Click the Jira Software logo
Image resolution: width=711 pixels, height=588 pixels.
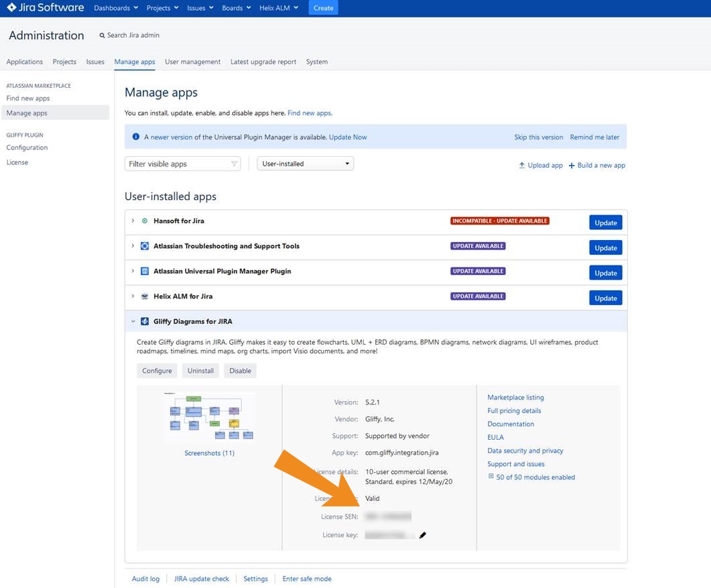[x=46, y=8]
